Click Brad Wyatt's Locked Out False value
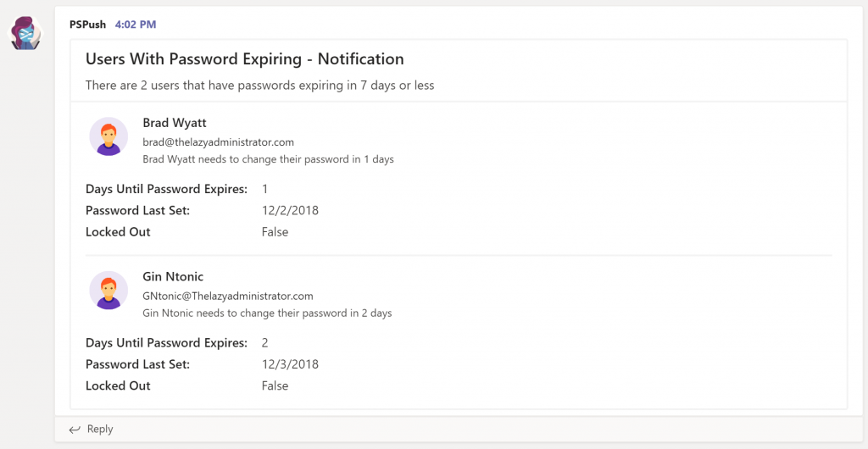This screenshot has width=868, height=449. coord(275,231)
